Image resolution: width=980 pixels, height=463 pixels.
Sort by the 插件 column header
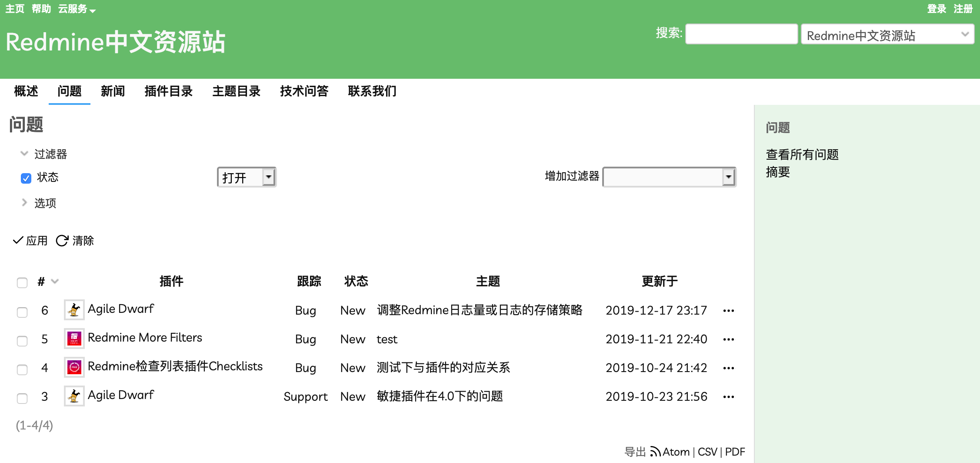[x=172, y=282]
